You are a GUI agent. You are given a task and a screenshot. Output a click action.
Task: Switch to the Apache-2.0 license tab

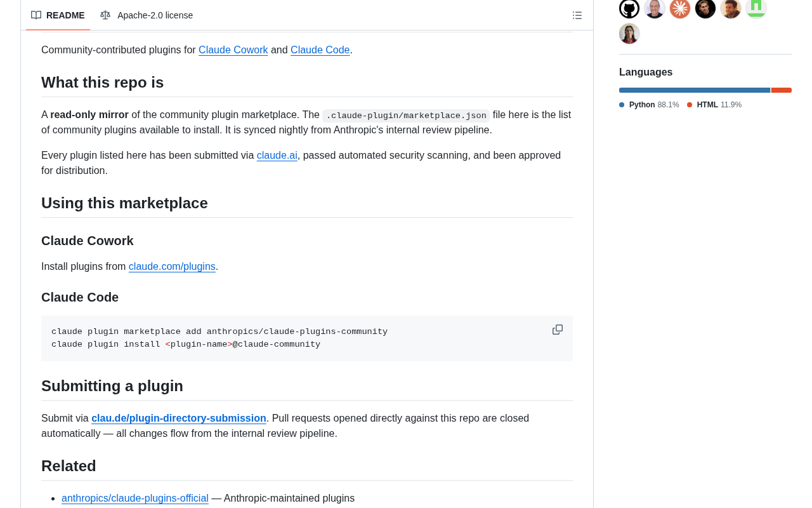[147, 15]
